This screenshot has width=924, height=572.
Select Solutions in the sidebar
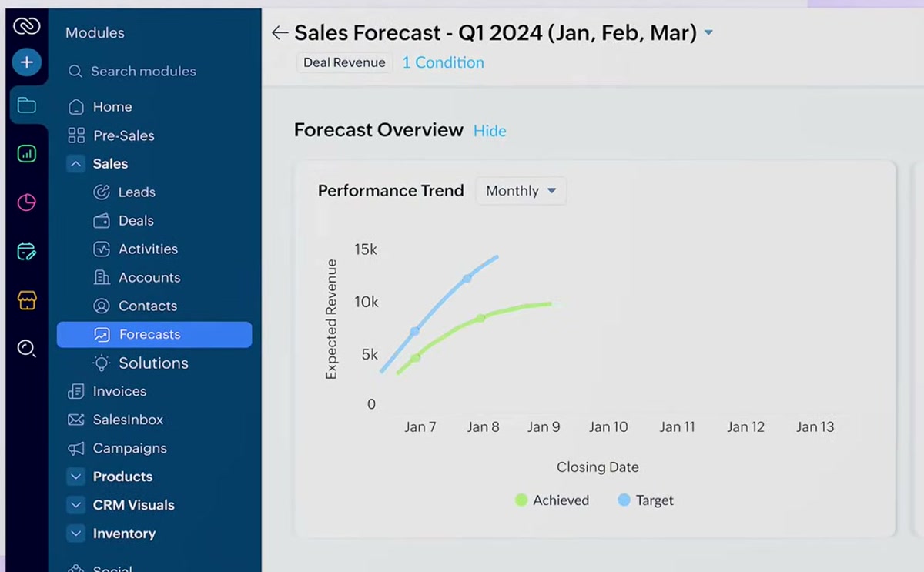[153, 363]
